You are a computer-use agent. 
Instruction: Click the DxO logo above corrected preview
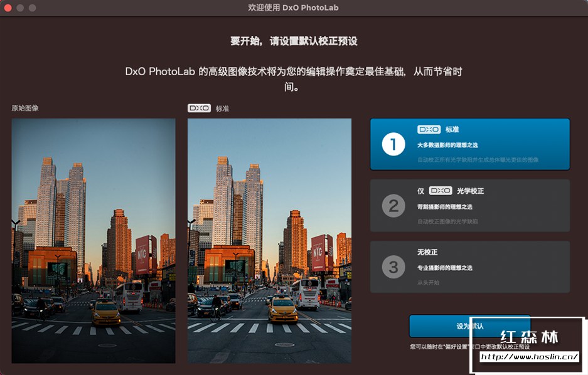[199, 108]
